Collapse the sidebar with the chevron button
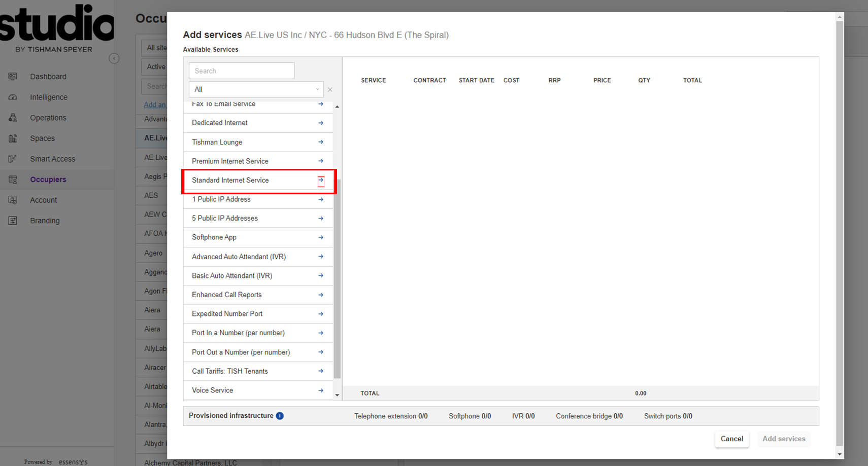The width and height of the screenshot is (868, 466). (x=114, y=59)
